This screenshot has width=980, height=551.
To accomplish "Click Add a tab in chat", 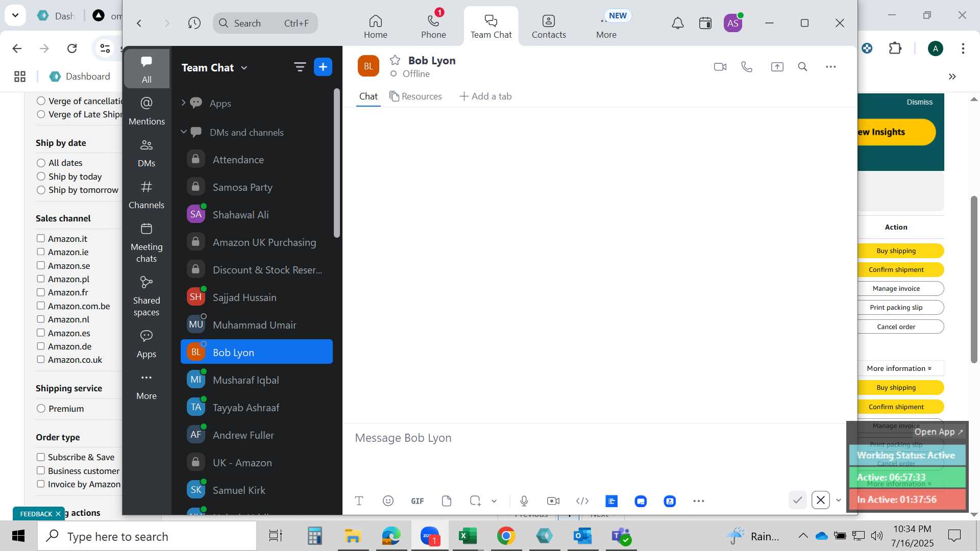I will [485, 96].
